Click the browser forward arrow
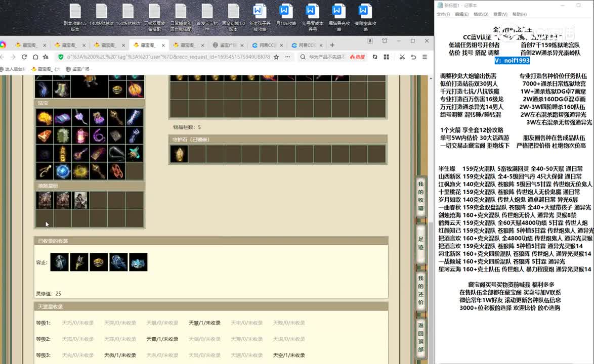The image size is (594, 364). [x=13, y=57]
